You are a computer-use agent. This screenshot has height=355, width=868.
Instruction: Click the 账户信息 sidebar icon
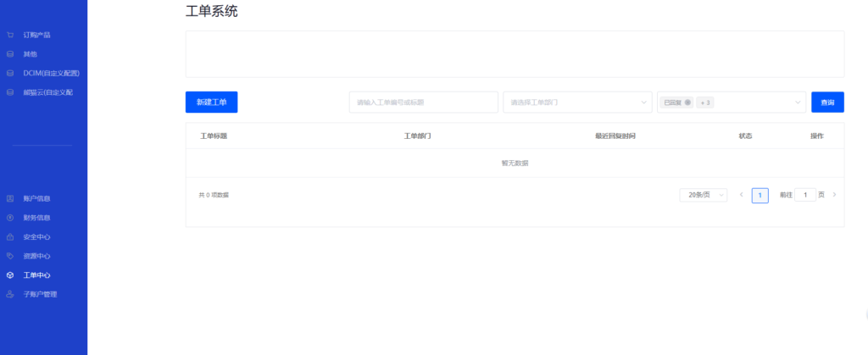click(x=10, y=198)
